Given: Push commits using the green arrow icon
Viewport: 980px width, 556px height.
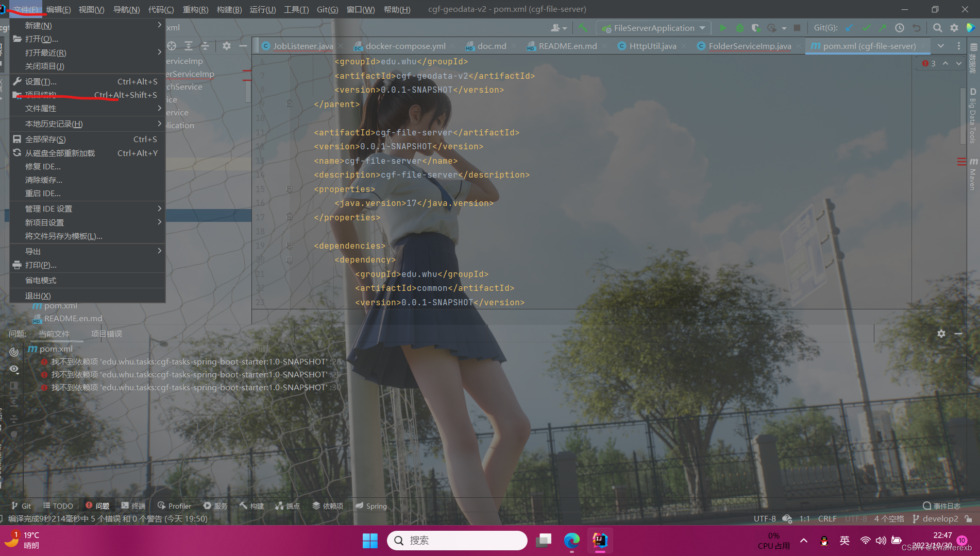Looking at the screenshot, I should click(x=883, y=28).
